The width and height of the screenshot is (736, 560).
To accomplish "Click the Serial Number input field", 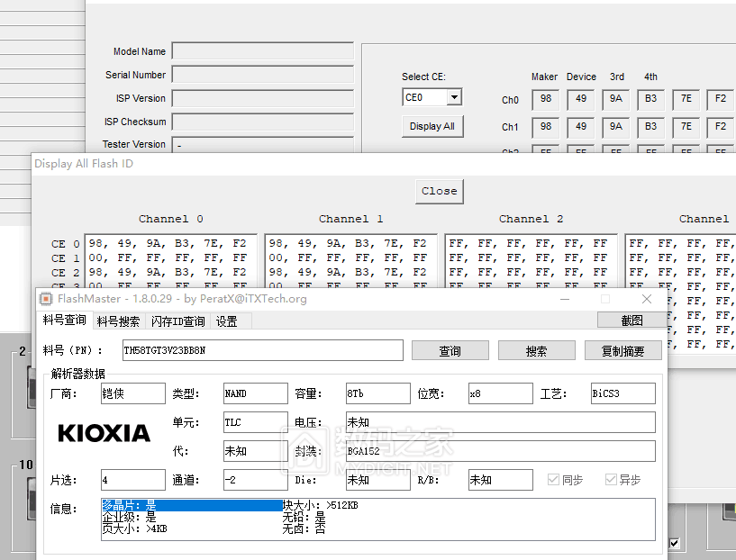I will click(x=262, y=75).
